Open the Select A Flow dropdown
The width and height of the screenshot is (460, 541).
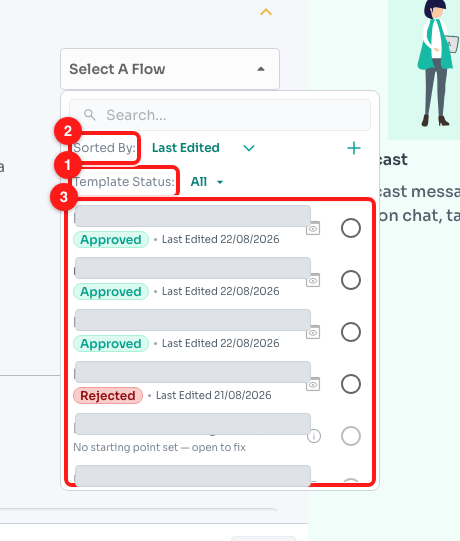pyautogui.click(x=170, y=69)
